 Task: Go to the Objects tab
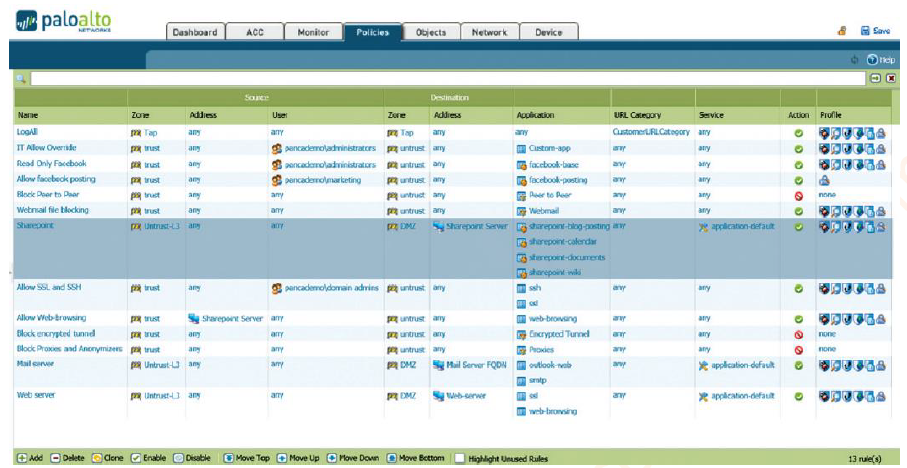[x=431, y=32]
